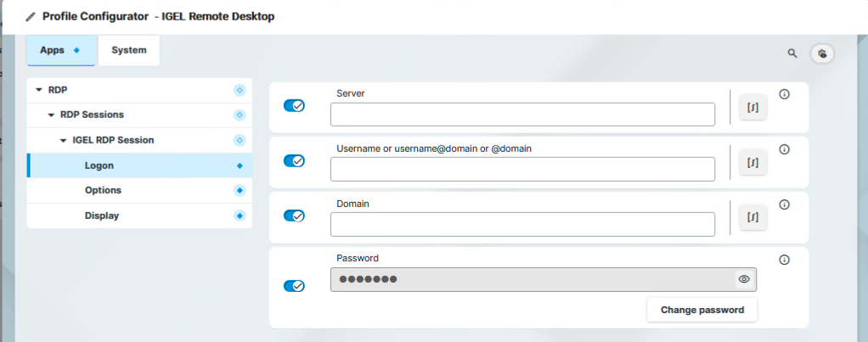Collapse the IGEL RDP Session node
868x342 pixels.
tap(63, 140)
